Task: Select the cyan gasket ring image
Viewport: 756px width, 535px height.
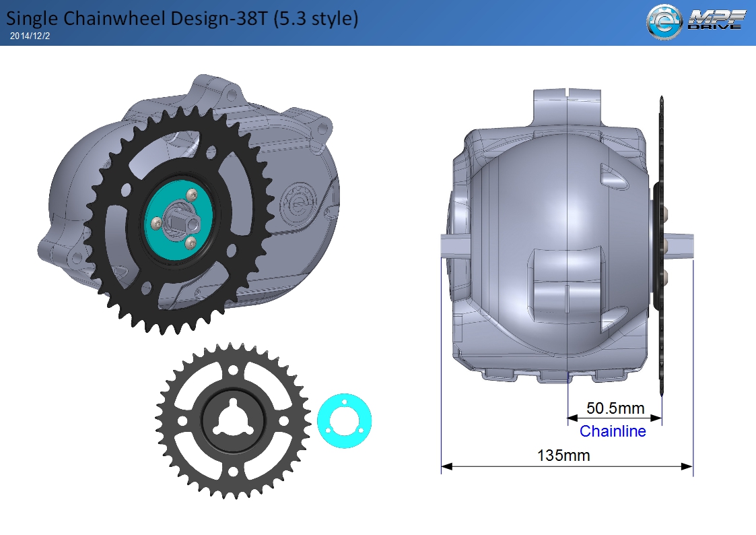Action: (x=344, y=420)
